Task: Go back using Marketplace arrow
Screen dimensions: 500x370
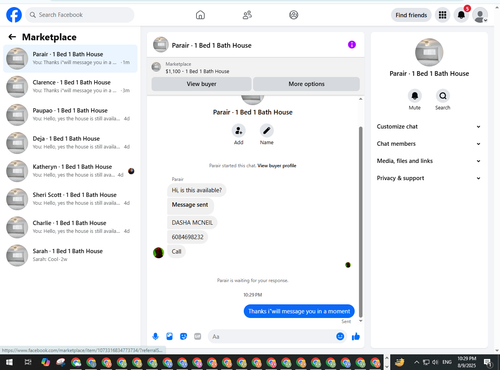Action: point(12,37)
